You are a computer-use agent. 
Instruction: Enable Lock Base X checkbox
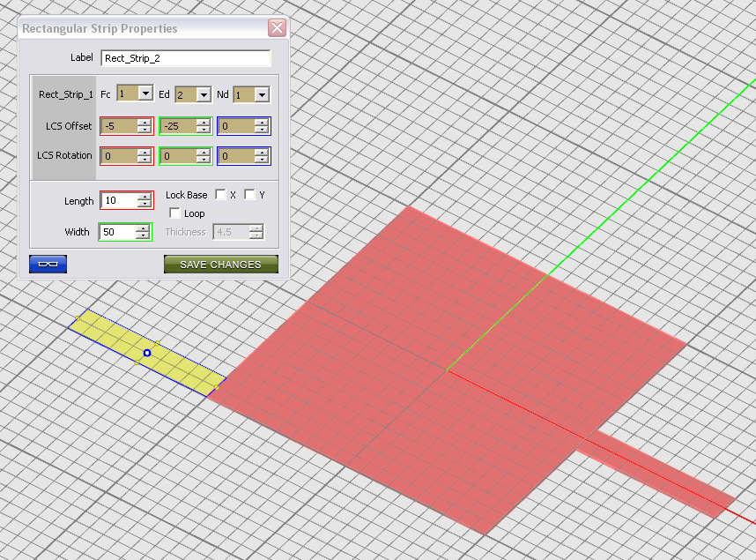[x=220, y=195]
